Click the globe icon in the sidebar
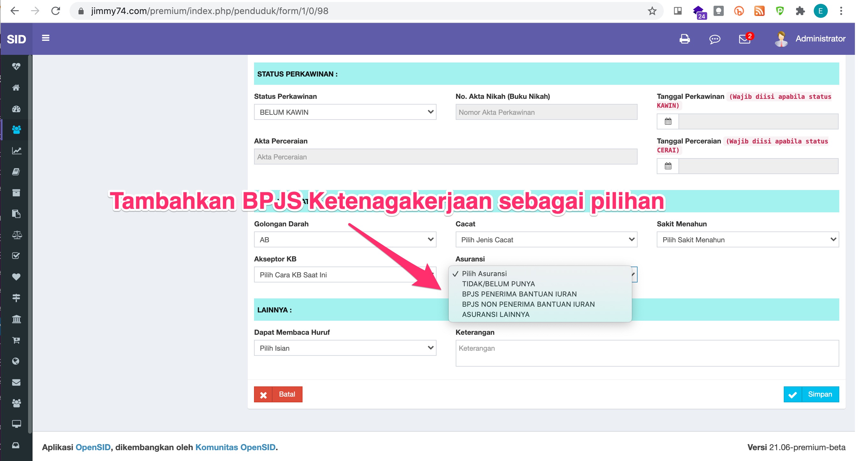 [16, 361]
